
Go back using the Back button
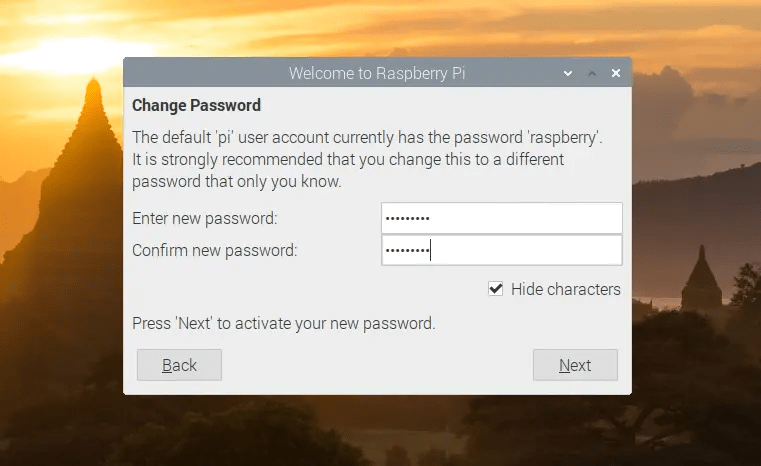[x=179, y=365]
